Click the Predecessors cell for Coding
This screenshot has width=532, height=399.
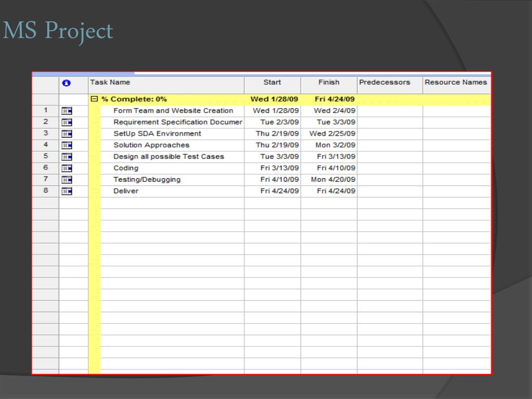[x=390, y=168]
